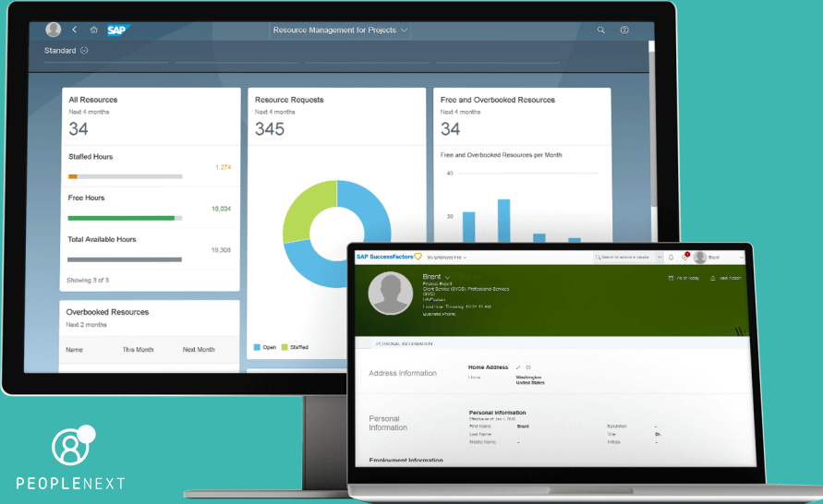Go back using the back arrow in Fiori header
Screen dimensions: 823x504
[75, 30]
